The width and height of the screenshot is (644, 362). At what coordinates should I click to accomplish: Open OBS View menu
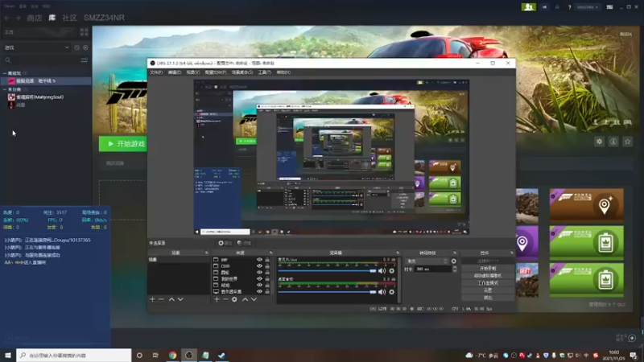click(x=193, y=72)
